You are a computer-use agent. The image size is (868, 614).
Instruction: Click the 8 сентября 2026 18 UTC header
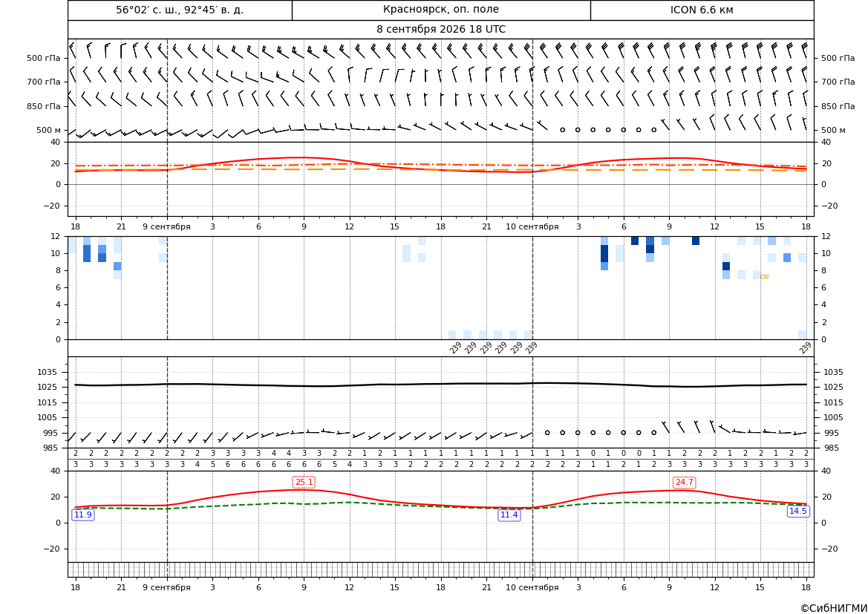pos(441,30)
